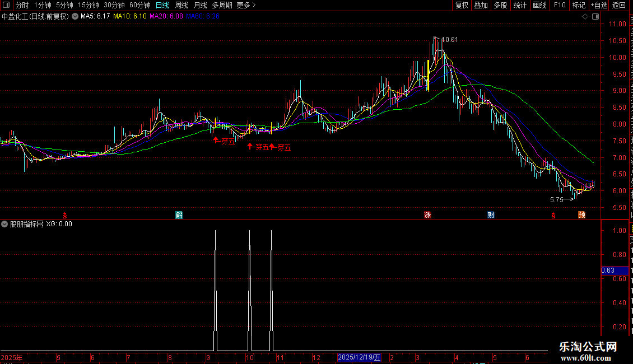Screen dimensions: 633x364
Task: Open the F10 company info
Action: pos(560,5)
